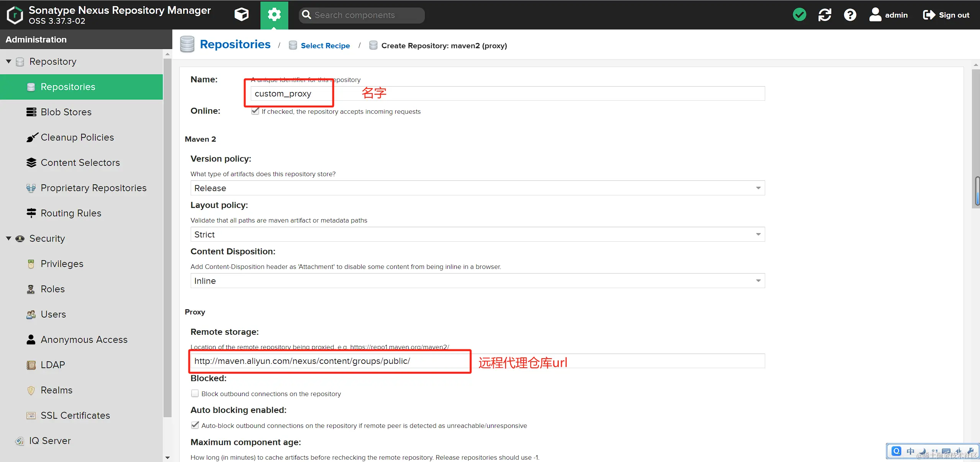
Task: Open the Version policy Release dropdown
Action: 477,188
